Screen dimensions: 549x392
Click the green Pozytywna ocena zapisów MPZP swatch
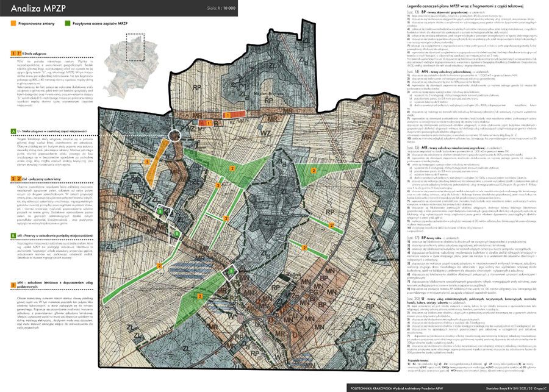click(x=66, y=23)
